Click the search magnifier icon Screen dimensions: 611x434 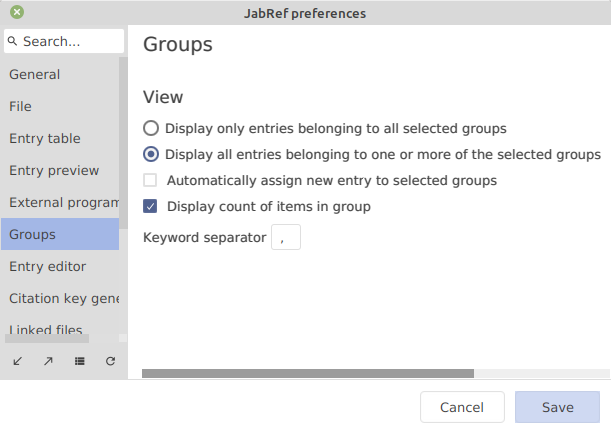(x=13, y=42)
